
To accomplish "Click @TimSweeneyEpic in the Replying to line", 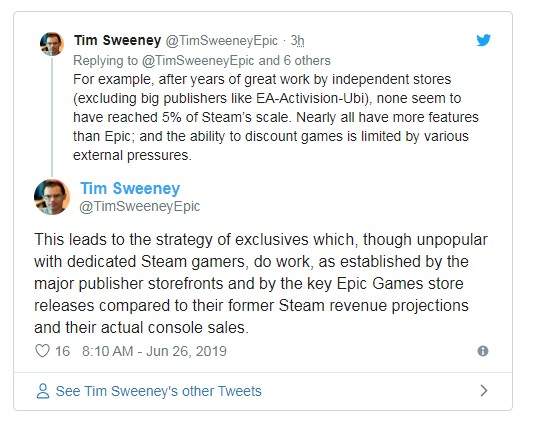I will click(x=198, y=61).
